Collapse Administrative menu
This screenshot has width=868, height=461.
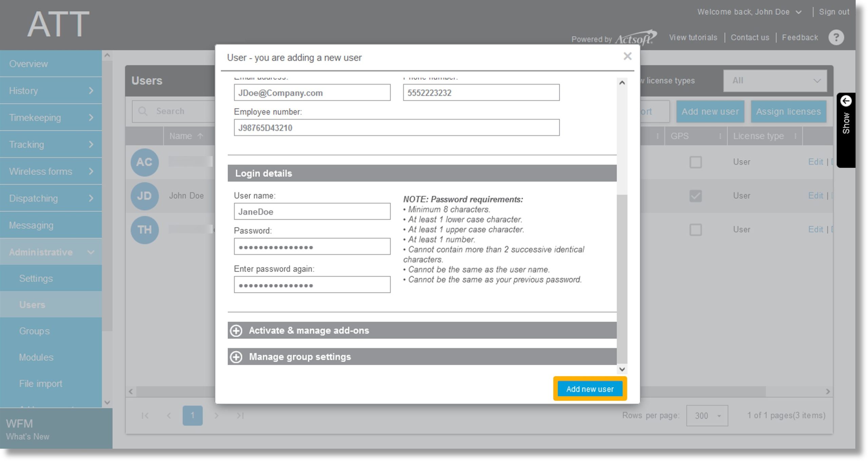coord(51,252)
